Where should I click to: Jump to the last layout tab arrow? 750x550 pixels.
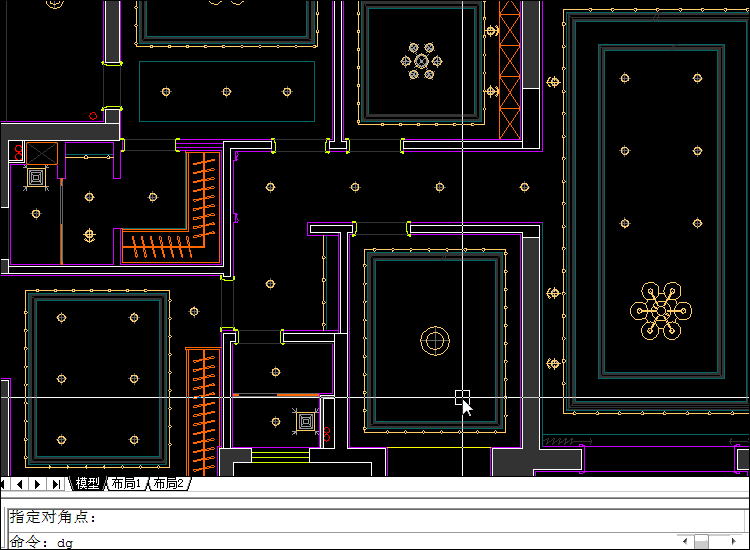pos(56,484)
